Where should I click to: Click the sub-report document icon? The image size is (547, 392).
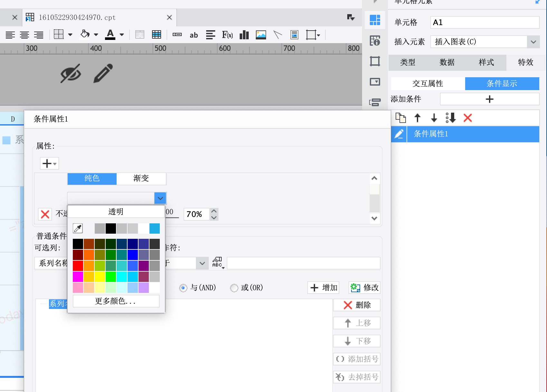pyautogui.click(x=294, y=35)
